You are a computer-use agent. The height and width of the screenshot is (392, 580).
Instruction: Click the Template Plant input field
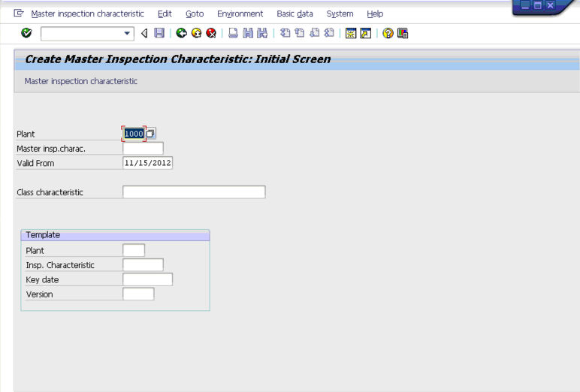(x=134, y=250)
